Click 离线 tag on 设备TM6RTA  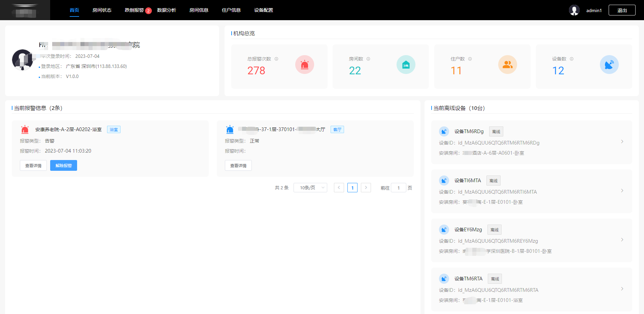[x=495, y=279]
